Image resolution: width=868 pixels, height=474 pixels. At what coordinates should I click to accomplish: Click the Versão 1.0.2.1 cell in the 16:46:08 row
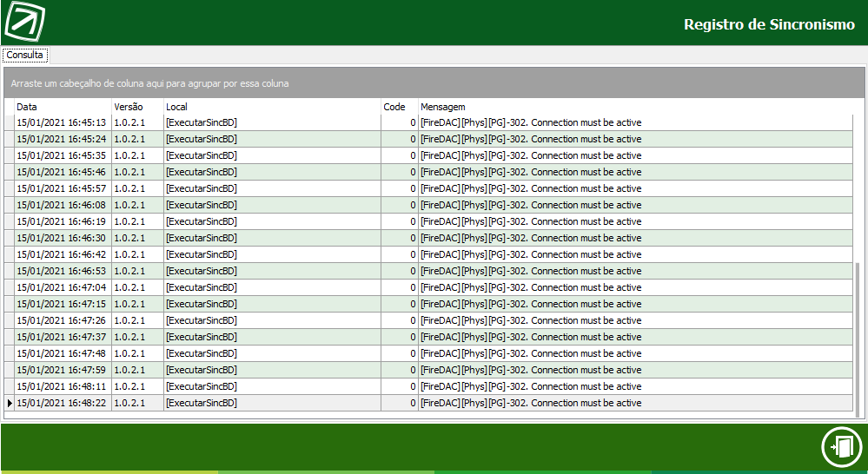click(x=138, y=205)
